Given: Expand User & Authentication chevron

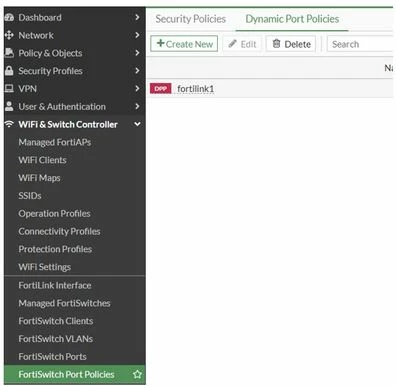Looking at the screenshot, I should [137, 106].
